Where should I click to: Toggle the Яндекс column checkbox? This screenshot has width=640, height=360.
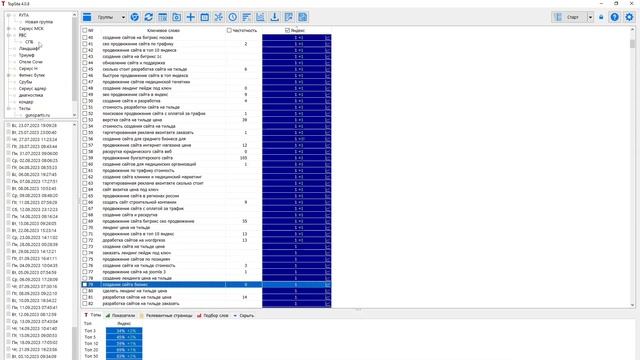(x=287, y=30)
